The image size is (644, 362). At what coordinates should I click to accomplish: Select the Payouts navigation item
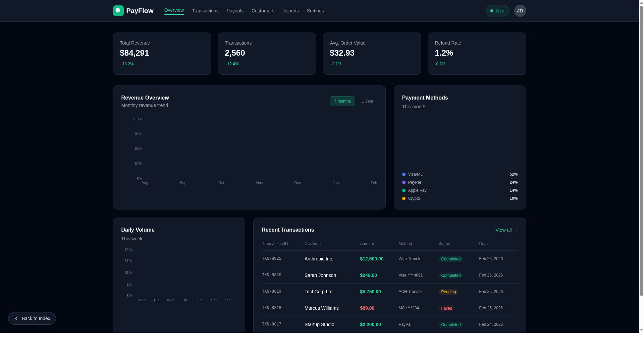tap(235, 11)
